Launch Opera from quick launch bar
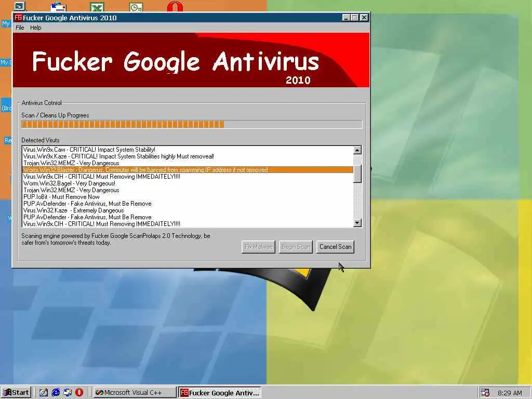This screenshot has width=532, height=399. (79, 393)
